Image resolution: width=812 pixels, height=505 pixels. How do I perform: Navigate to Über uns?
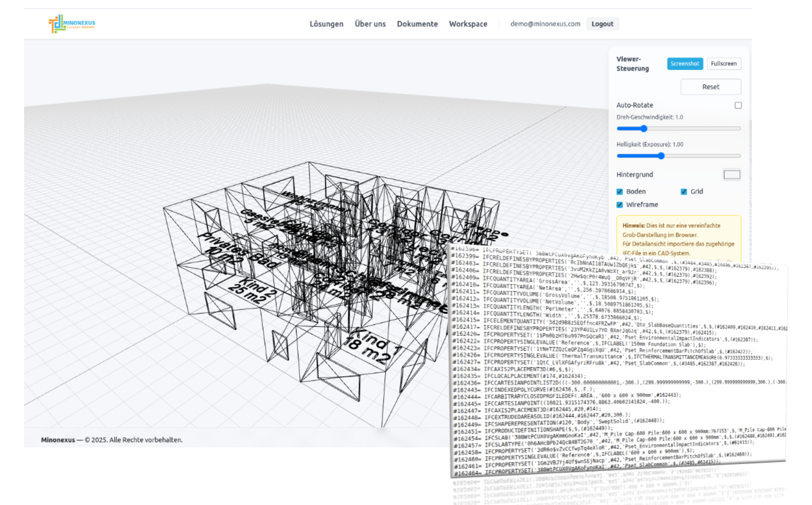tap(369, 24)
